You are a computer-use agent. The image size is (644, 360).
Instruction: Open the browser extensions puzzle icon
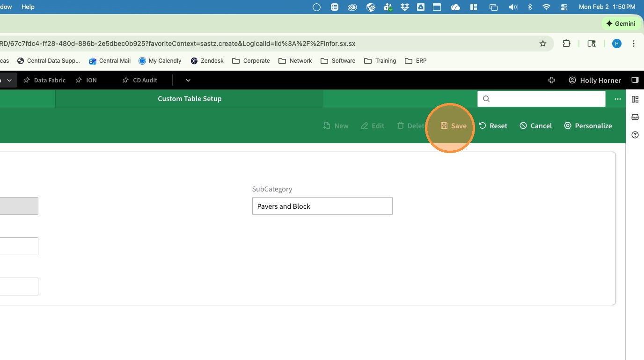[566, 44]
